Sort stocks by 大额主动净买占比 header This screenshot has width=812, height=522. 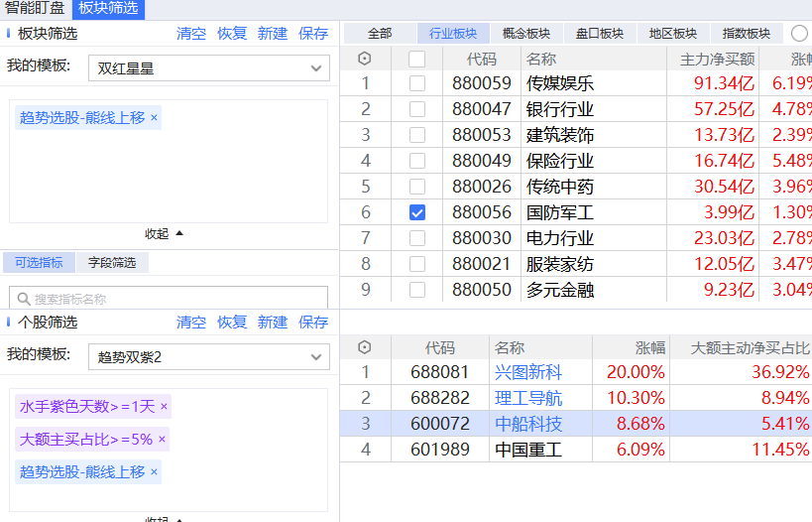(750, 347)
